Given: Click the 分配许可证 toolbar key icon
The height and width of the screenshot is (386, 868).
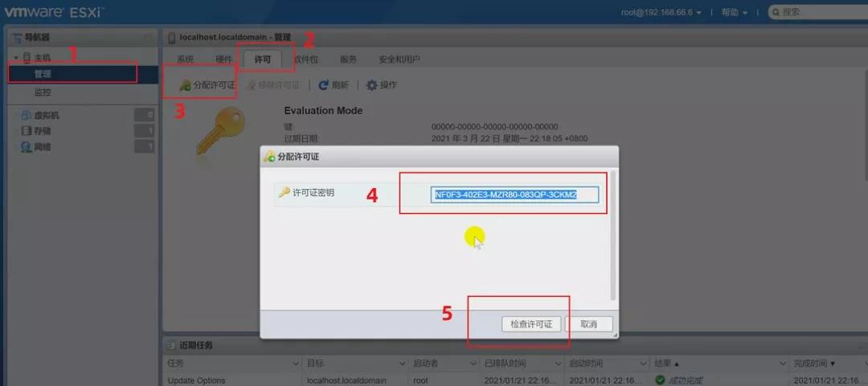Looking at the screenshot, I should (x=186, y=85).
